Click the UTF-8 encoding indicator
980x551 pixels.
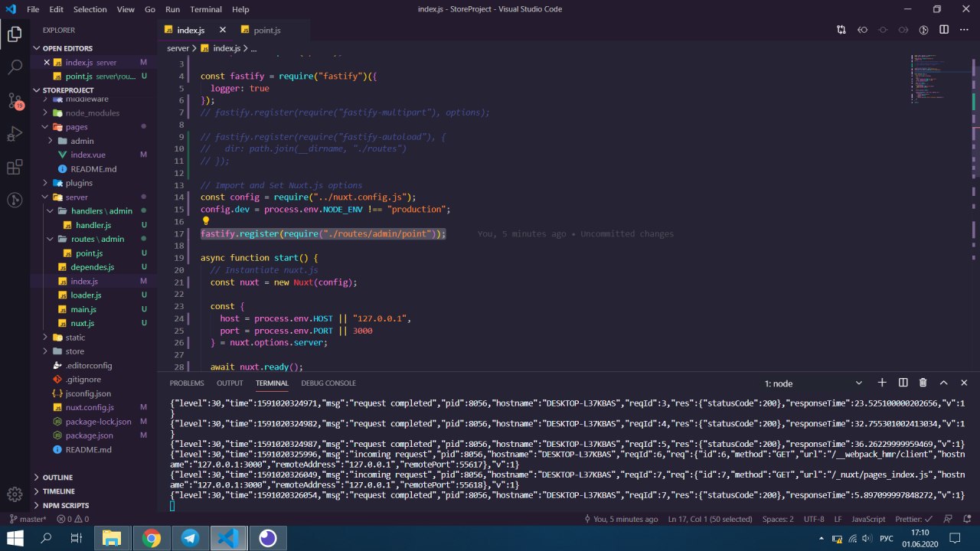click(814, 519)
